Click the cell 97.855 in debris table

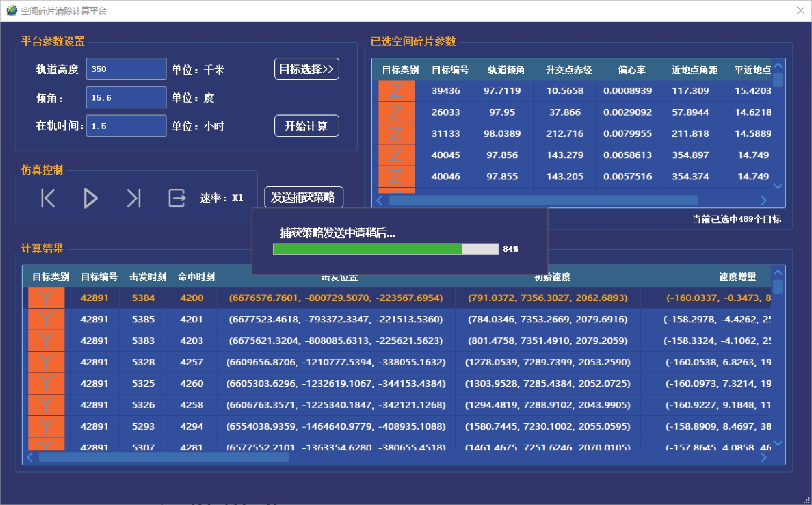tap(502, 176)
